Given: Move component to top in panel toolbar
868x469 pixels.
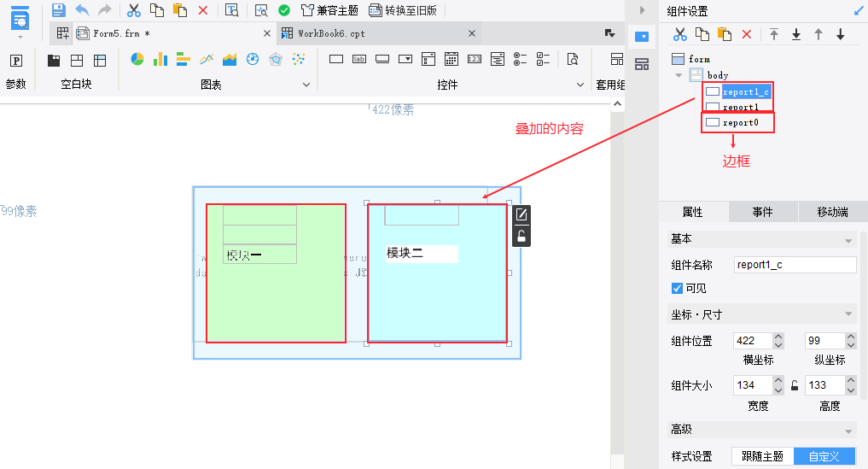Looking at the screenshot, I should click(774, 34).
